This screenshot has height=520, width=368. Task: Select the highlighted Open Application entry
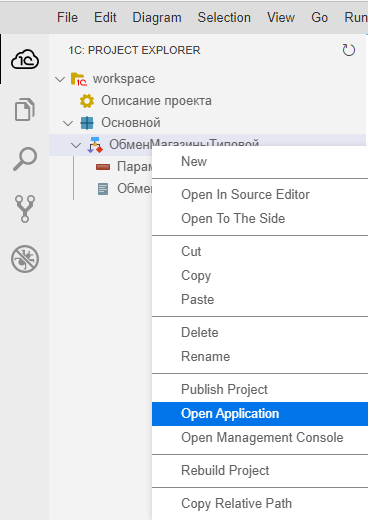pyautogui.click(x=260, y=414)
